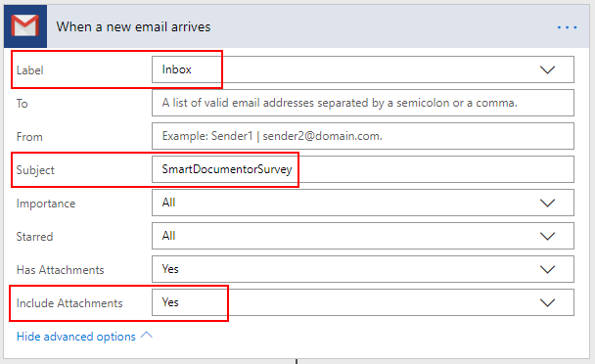Click the 'When a new email arrives' title

tap(133, 27)
